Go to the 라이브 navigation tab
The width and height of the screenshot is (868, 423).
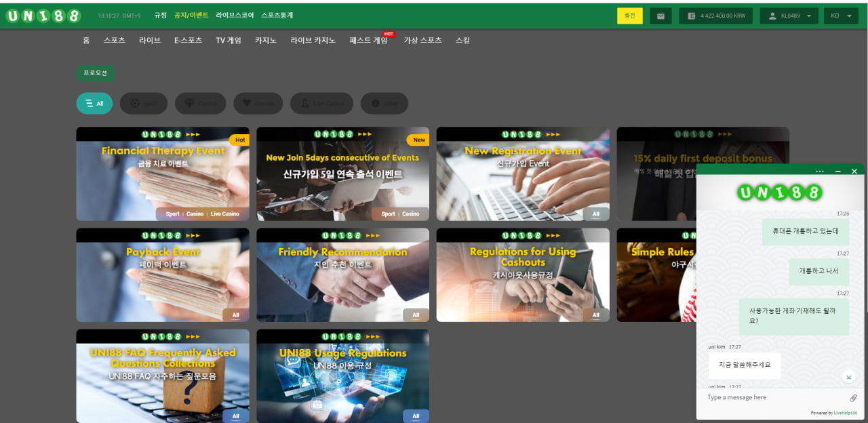click(x=150, y=40)
